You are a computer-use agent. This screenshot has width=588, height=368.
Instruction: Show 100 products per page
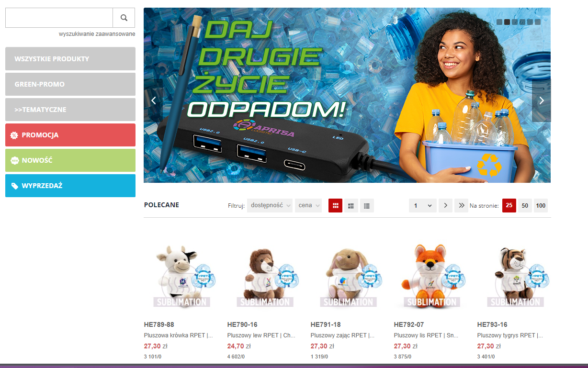541,206
